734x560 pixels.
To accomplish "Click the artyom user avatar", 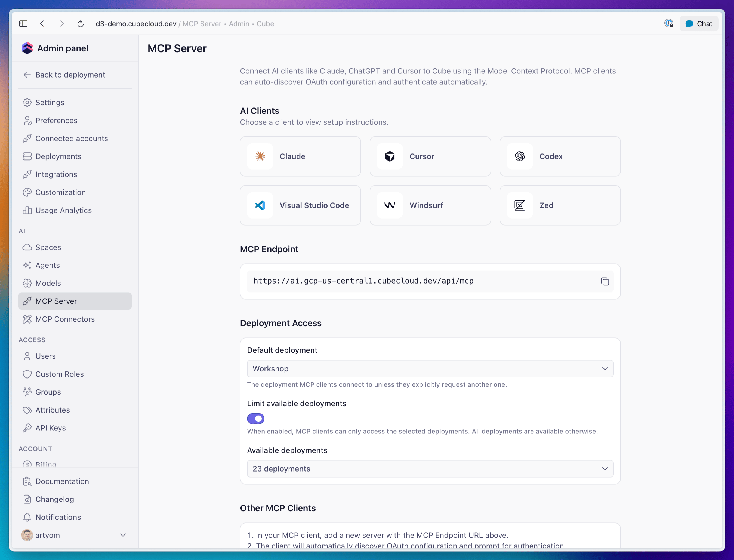I will coord(27,535).
